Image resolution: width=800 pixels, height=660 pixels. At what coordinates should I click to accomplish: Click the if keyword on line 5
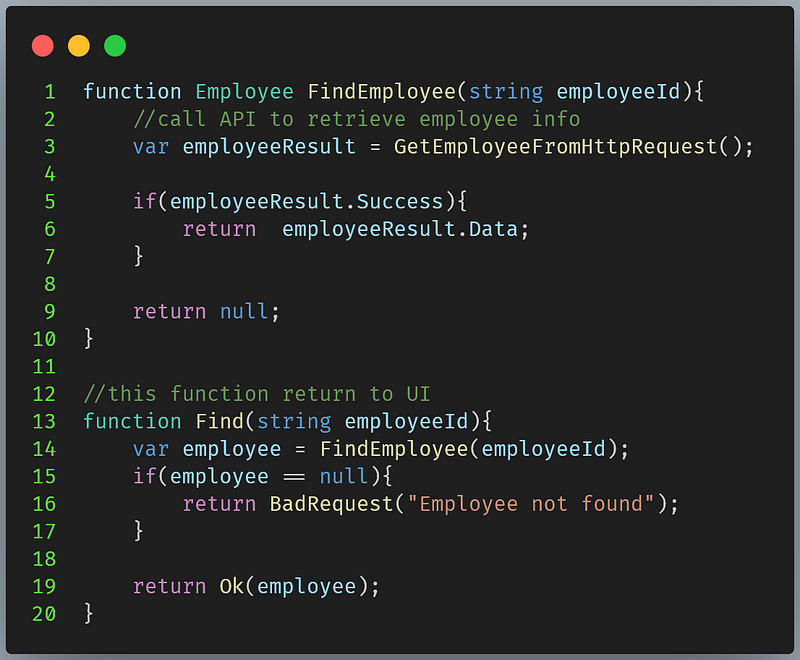pyautogui.click(x=144, y=202)
